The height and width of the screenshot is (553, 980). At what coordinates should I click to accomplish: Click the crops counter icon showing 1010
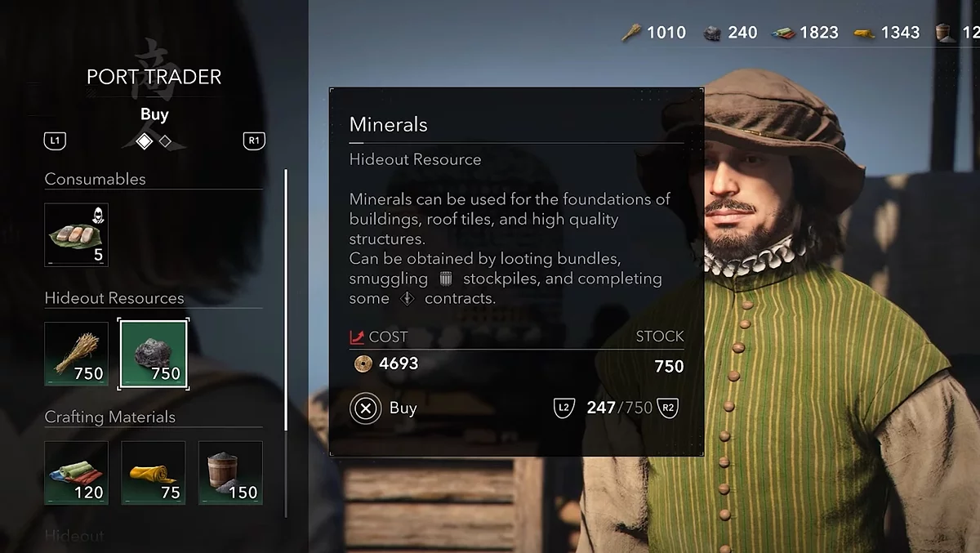631,33
